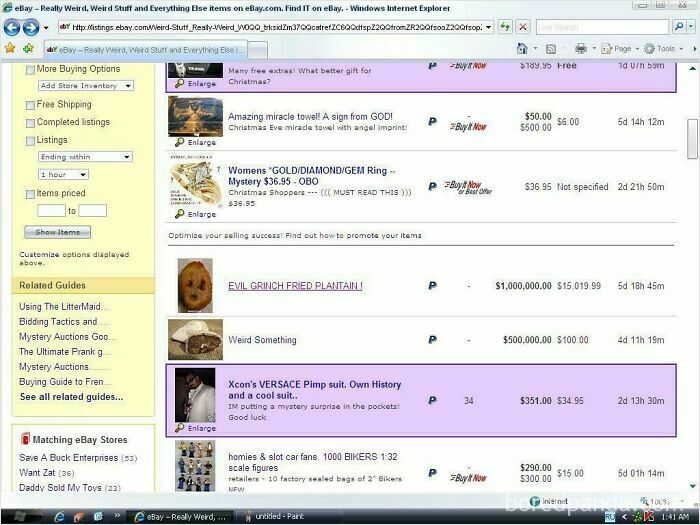Open The Ultimate Prank guide link
This screenshot has height=525, width=700.
pos(64,351)
